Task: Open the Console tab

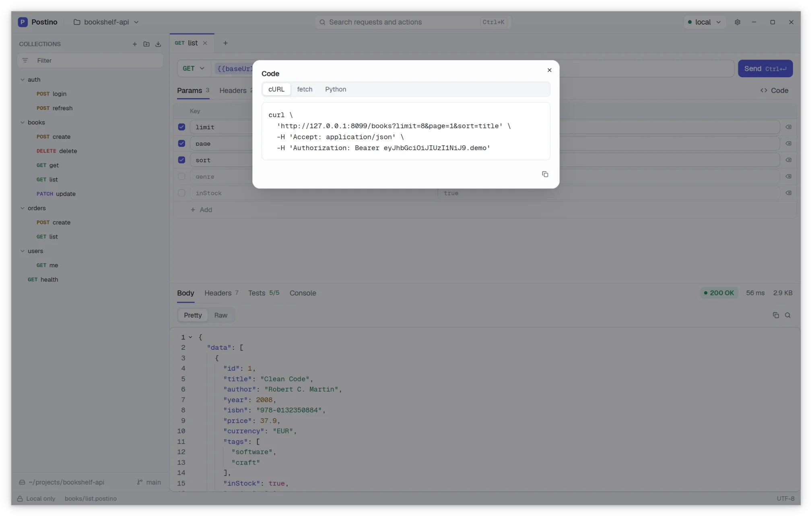Action: (303, 293)
